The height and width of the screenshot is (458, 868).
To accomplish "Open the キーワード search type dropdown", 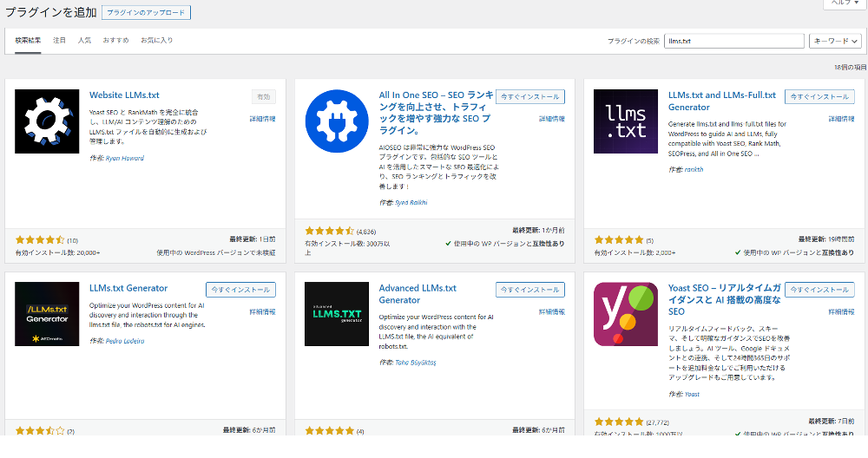I will [x=835, y=41].
